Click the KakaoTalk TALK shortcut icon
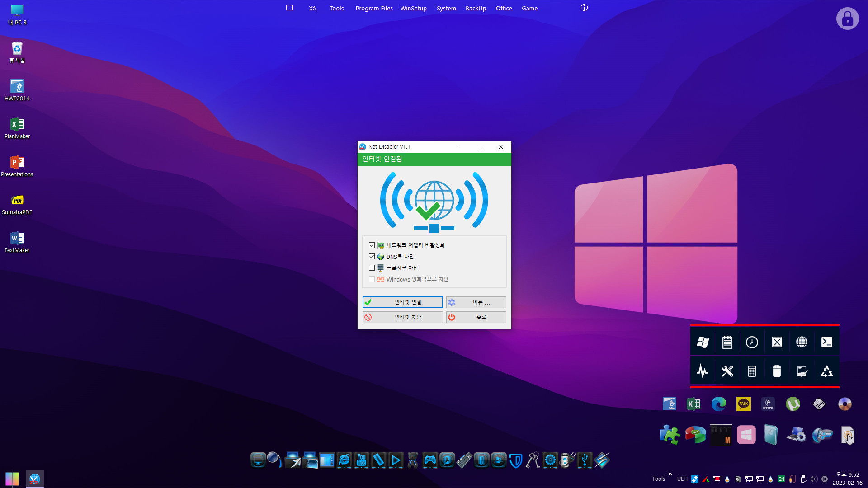The width and height of the screenshot is (868, 488). (x=743, y=404)
